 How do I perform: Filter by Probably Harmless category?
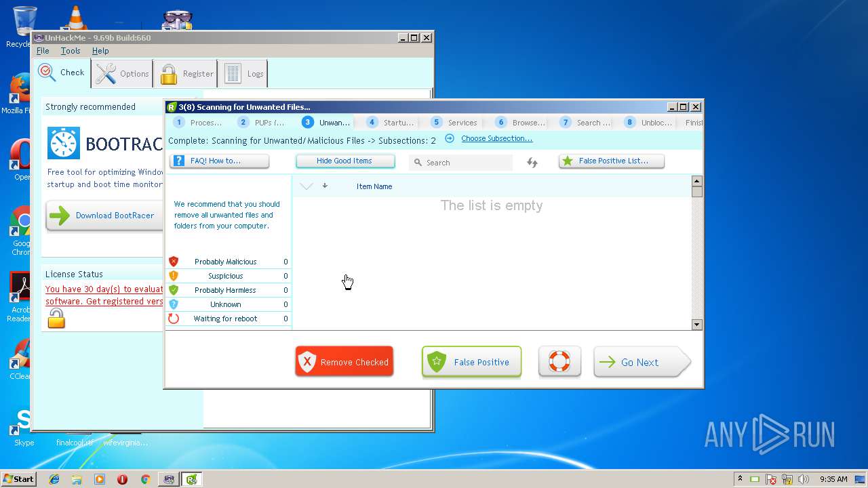click(229, 290)
